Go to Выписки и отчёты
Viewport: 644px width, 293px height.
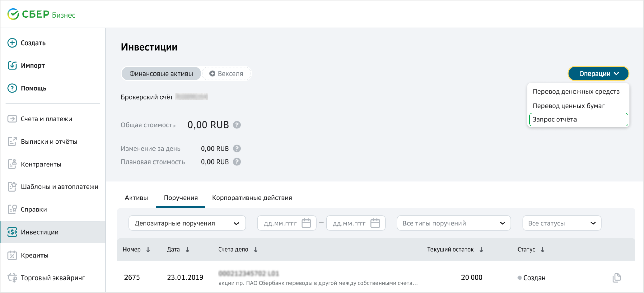(x=49, y=141)
